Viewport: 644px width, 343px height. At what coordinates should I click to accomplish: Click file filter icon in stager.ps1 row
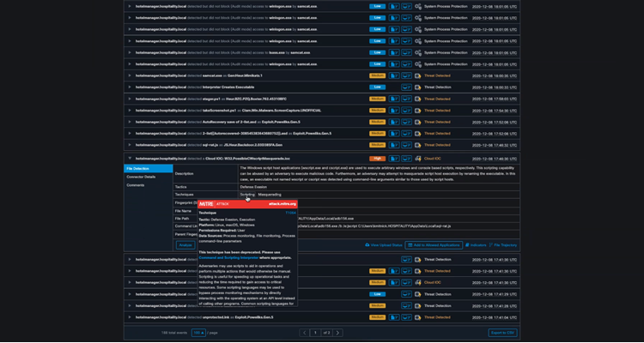(x=394, y=99)
